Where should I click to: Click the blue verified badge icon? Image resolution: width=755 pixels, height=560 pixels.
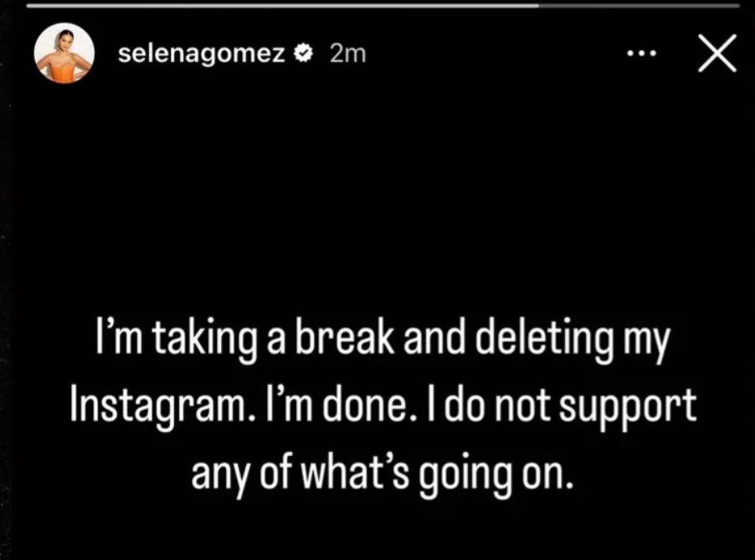(303, 54)
